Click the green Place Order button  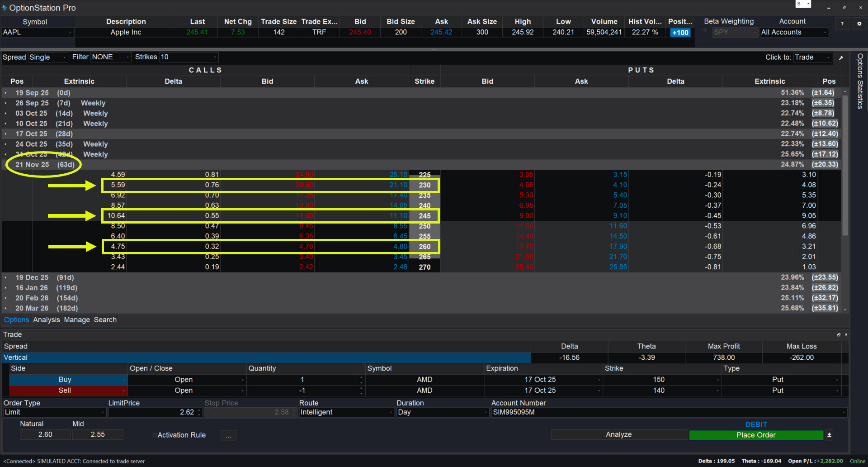coord(756,435)
